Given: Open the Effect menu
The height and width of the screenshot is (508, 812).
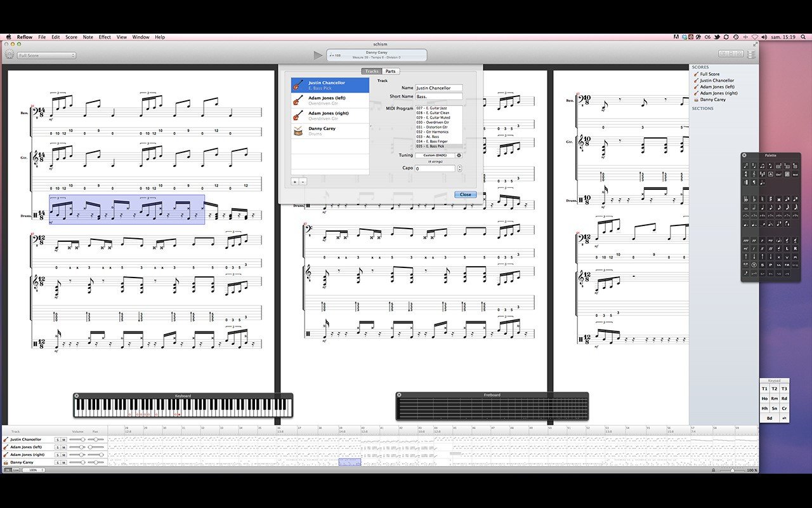Looking at the screenshot, I should coord(105,37).
